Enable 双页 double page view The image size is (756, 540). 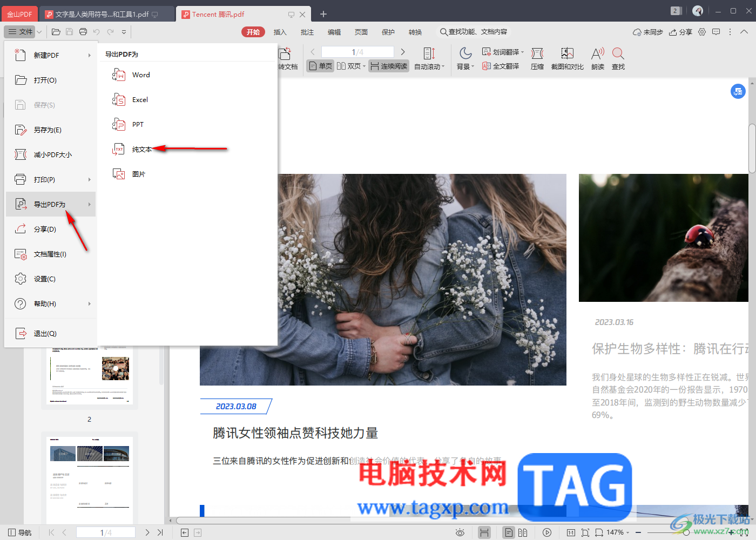pos(351,66)
